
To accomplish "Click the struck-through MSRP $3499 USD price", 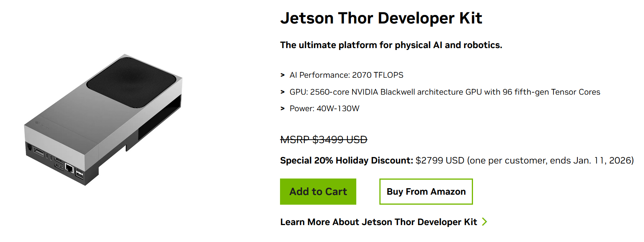I will (324, 140).
